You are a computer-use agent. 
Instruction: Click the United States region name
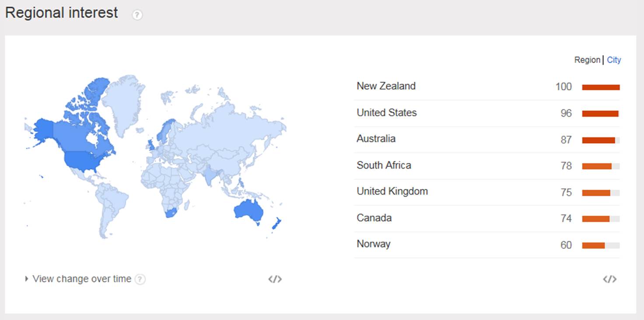pos(386,112)
